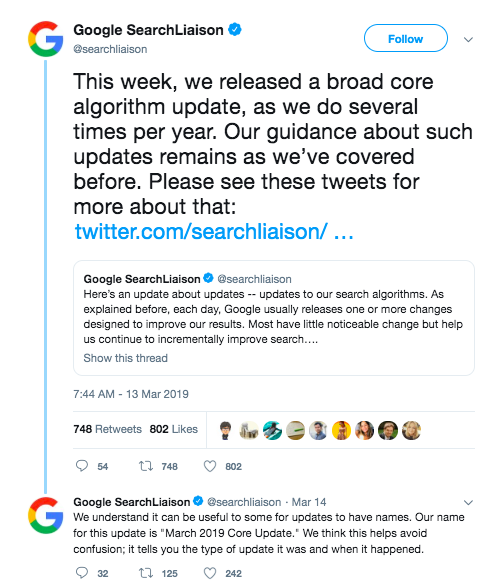Image resolution: width=503 pixels, height=587 pixels.
Task: Like the Mar 14 reply tweet
Action: 210,573
